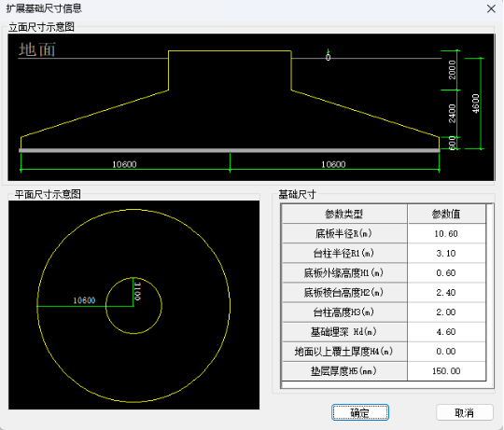
Task: Close the 扩展基础尺寸信息 dialog
Action: point(491,8)
